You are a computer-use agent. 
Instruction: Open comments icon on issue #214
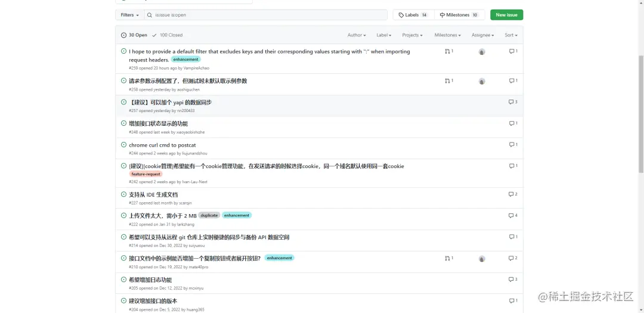point(513,237)
